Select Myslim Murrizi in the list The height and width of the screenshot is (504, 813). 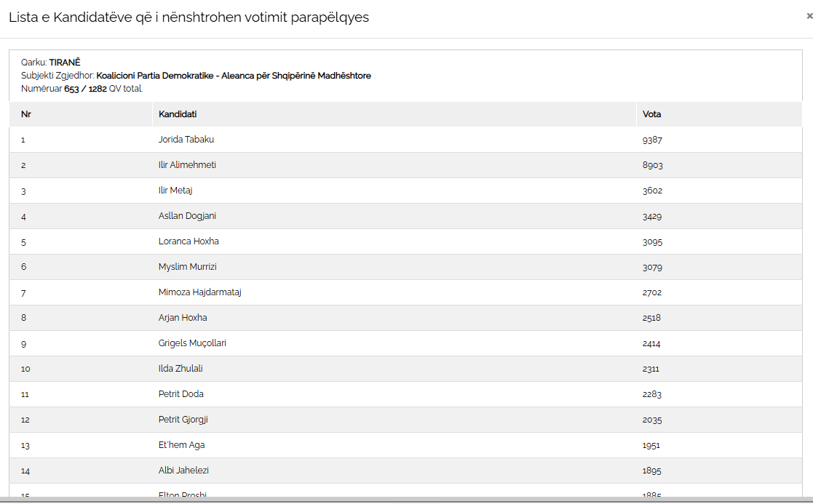188,267
